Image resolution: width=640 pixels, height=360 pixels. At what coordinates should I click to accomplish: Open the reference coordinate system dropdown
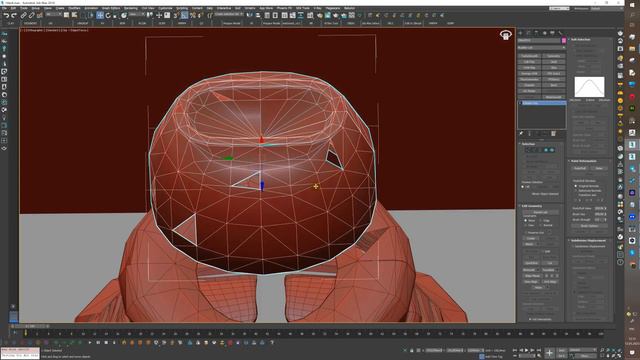pos(136,15)
